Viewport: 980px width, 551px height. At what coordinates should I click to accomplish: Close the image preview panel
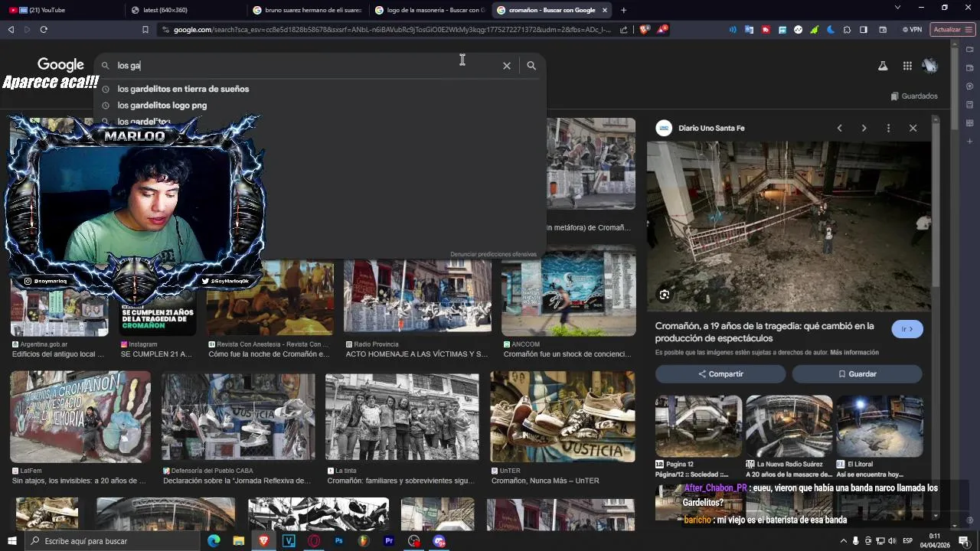coord(913,129)
